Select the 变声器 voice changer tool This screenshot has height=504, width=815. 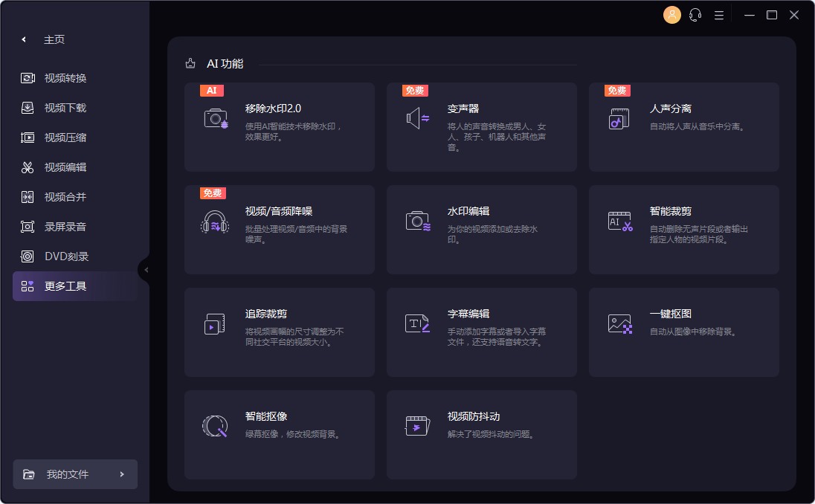point(481,126)
